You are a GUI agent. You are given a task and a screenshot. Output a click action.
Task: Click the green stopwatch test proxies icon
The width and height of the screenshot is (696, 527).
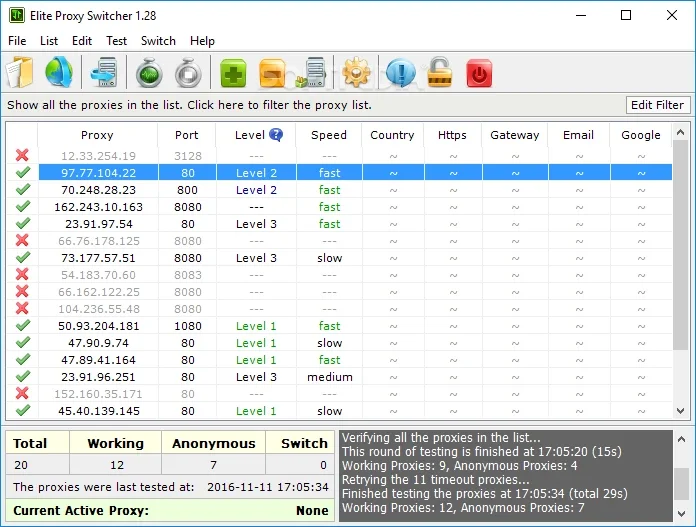(149, 72)
